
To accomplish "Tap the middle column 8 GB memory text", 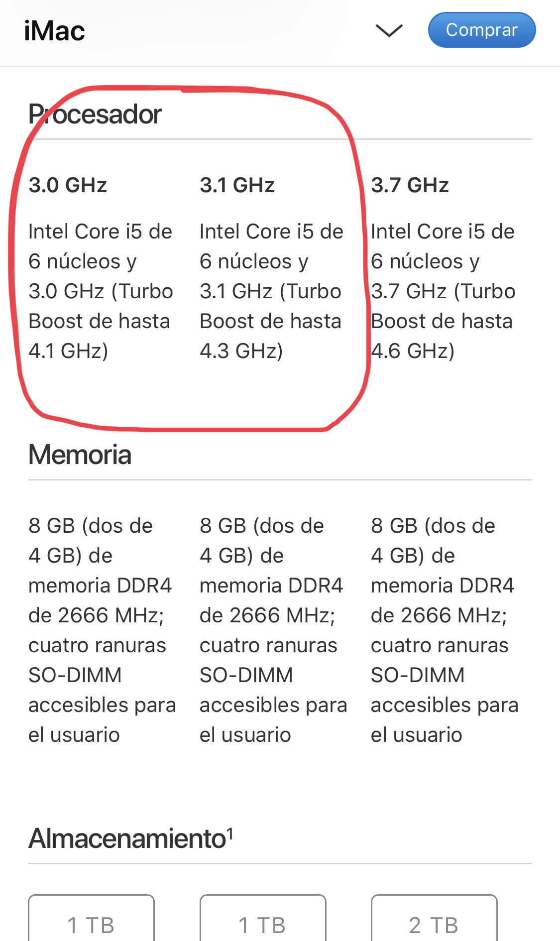I will (273, 630).
